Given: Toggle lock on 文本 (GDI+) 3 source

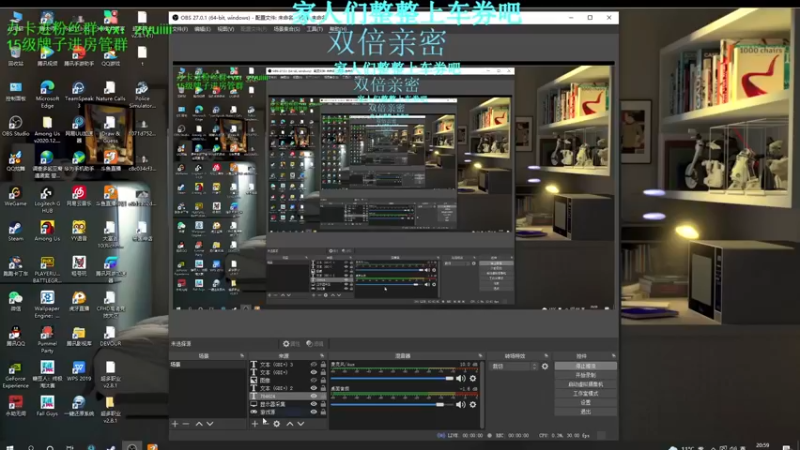Looking at the screenshot, I should pos(323,365).
